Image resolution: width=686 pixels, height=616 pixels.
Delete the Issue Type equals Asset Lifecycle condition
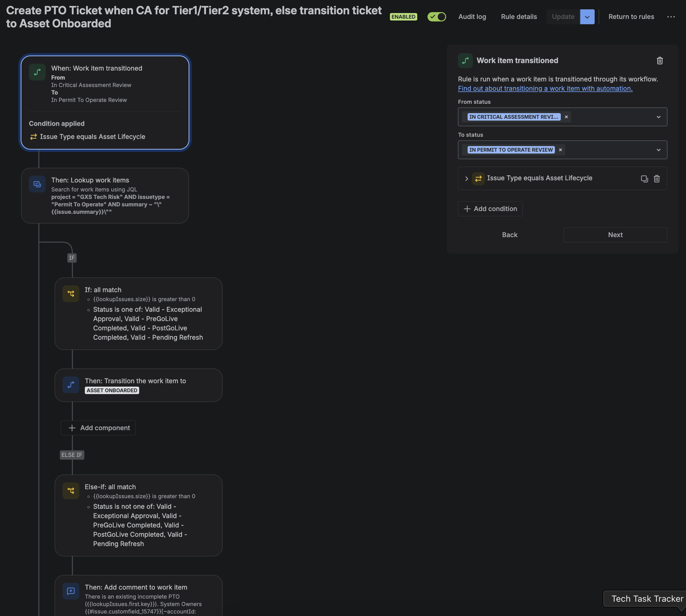(x=656, y=179)
